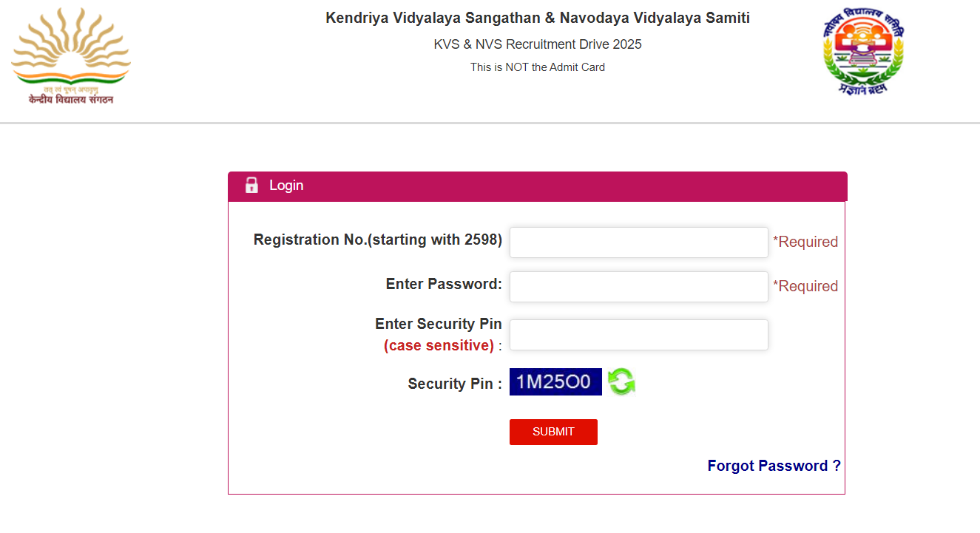Click the KVS & NVS Recruitment Drive 2025 subtitle
This screenshot has width=980, height=533.
click(x=538, y=44)
